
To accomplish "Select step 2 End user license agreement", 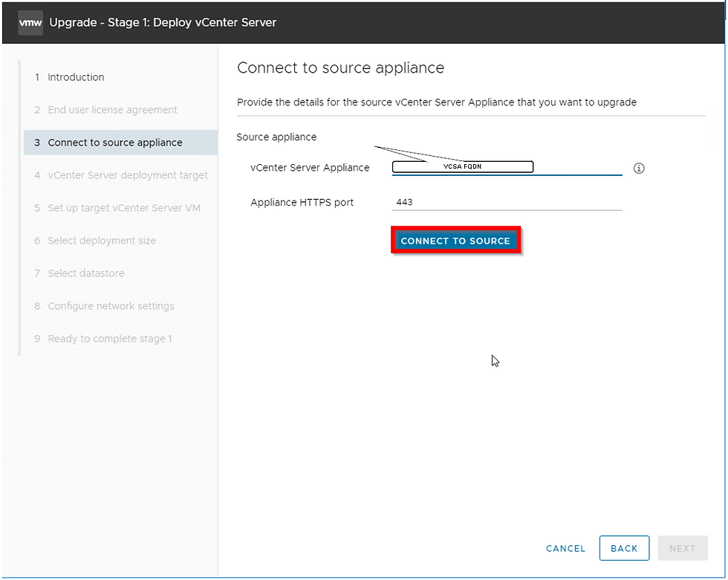I will tap(105, 110).
